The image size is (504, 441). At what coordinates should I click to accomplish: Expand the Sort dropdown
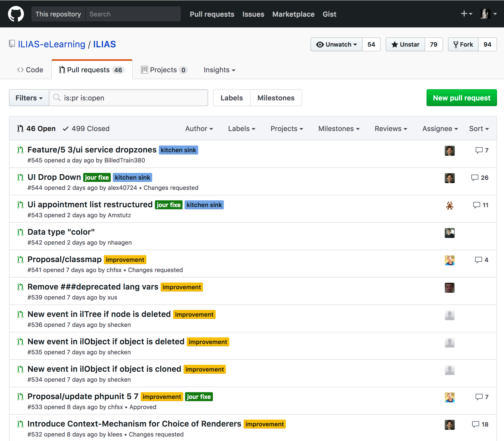click(x=479, y=129)
